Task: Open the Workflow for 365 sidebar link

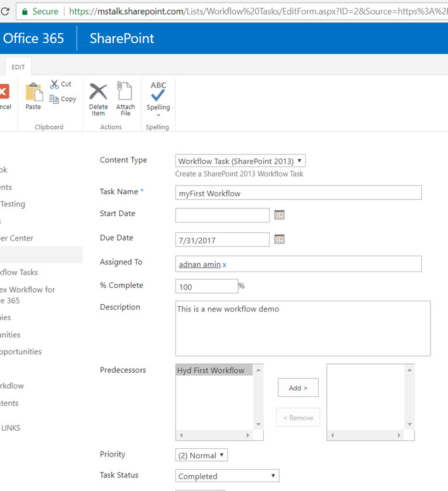Action: tap(27, 295)
